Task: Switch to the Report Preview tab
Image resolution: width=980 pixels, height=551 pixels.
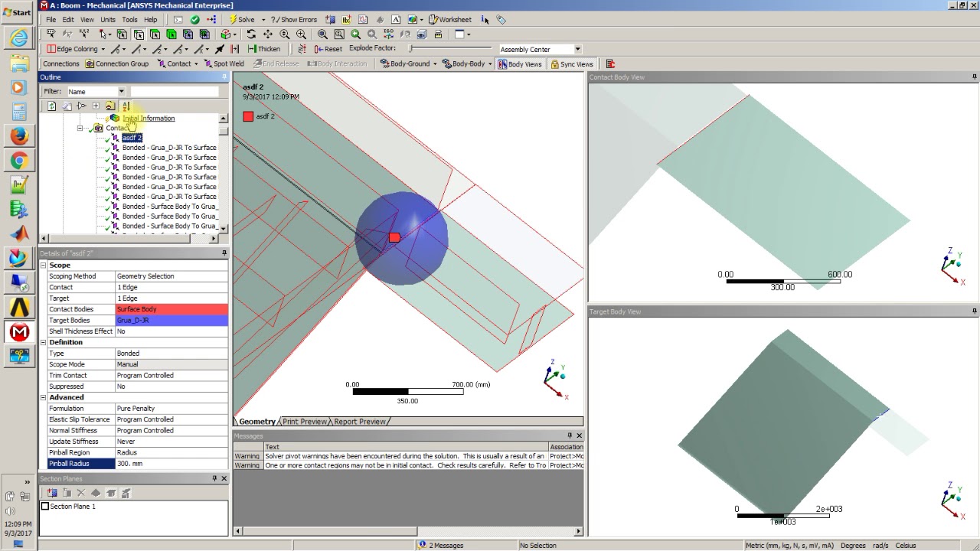Action: click(x=360, y=422)
